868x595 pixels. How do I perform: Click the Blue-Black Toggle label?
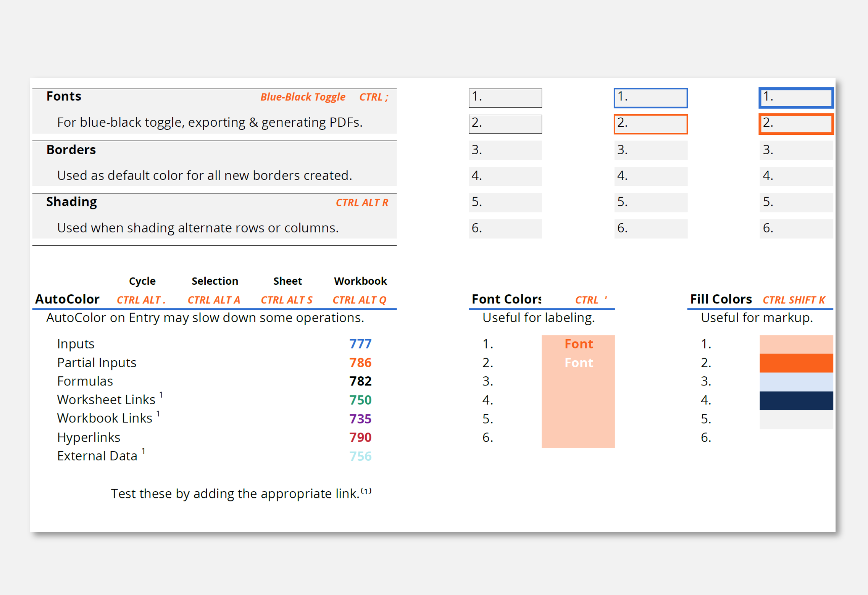click(303, 97)
